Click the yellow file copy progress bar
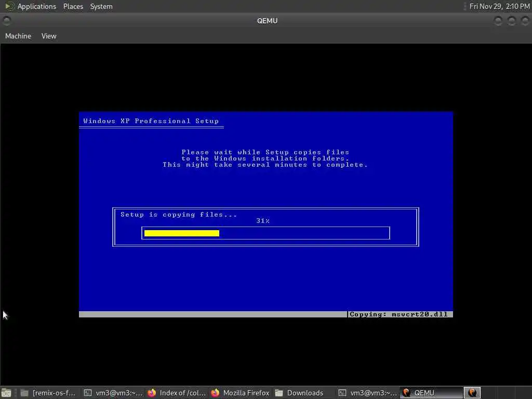Image resolution: width=532 pixels, height=399 pixels. [182, 233]
